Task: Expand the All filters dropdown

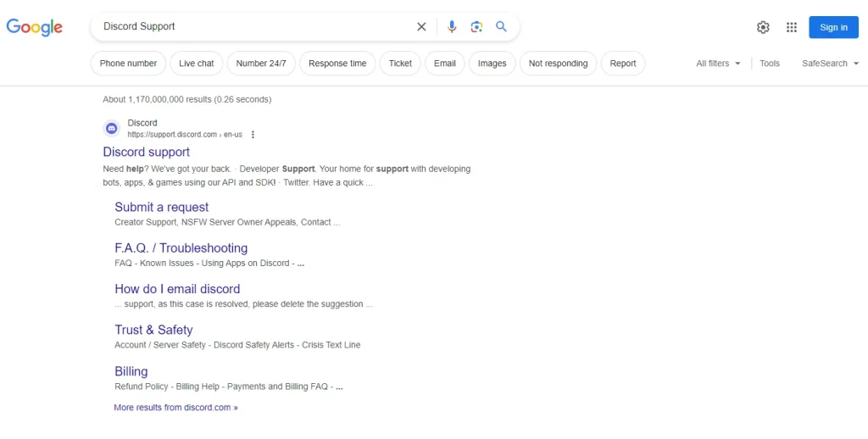Action: 718,63
